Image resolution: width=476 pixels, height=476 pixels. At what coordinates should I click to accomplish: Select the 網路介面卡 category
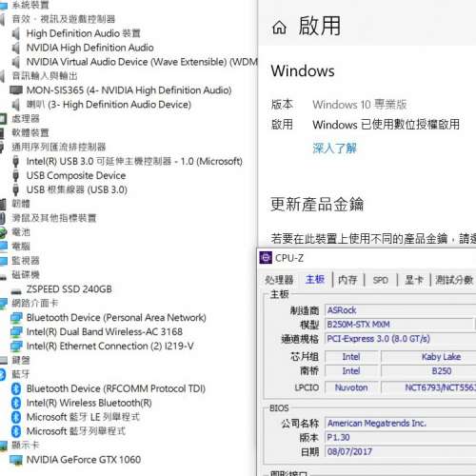pos(35,303)
